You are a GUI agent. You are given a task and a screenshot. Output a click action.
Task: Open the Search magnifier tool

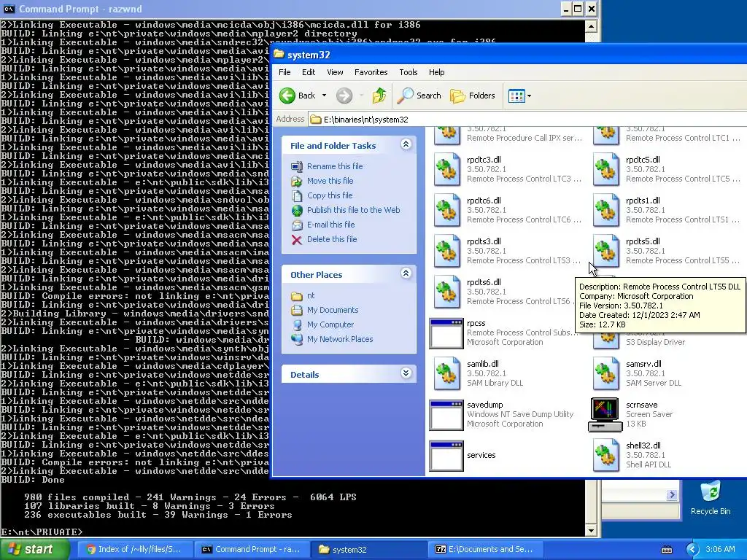pyautogui.click(x=419, y=96)
